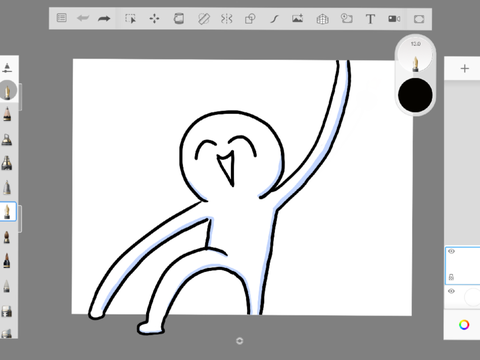Select the Text tool
The width and height of the screenshot is (480, 360).
tap(370, 19)
